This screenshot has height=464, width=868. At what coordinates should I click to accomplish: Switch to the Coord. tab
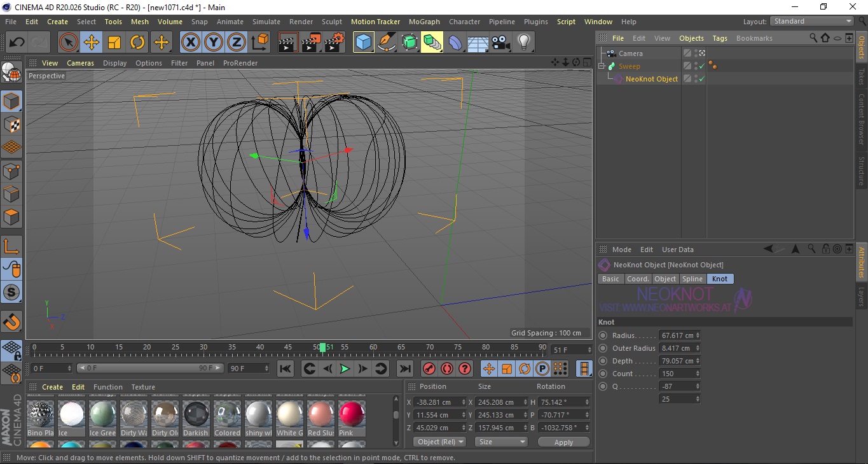pyautogui.click(x=638, y=279)
